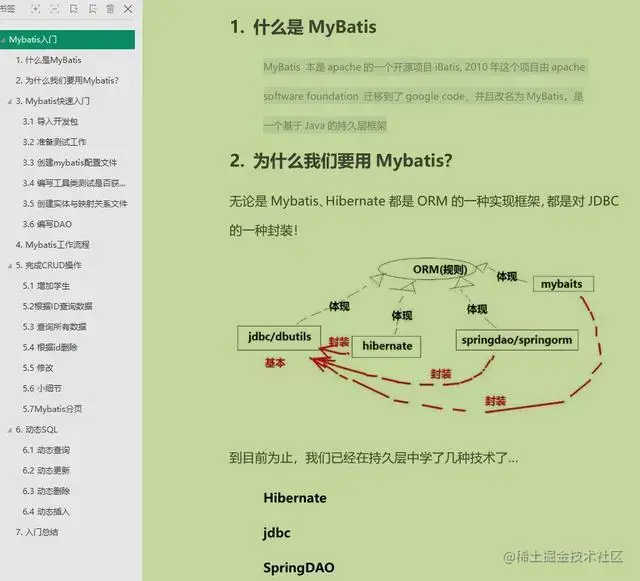Collapse all bookmarks icon in the toolbar

[x=54, y=9]
